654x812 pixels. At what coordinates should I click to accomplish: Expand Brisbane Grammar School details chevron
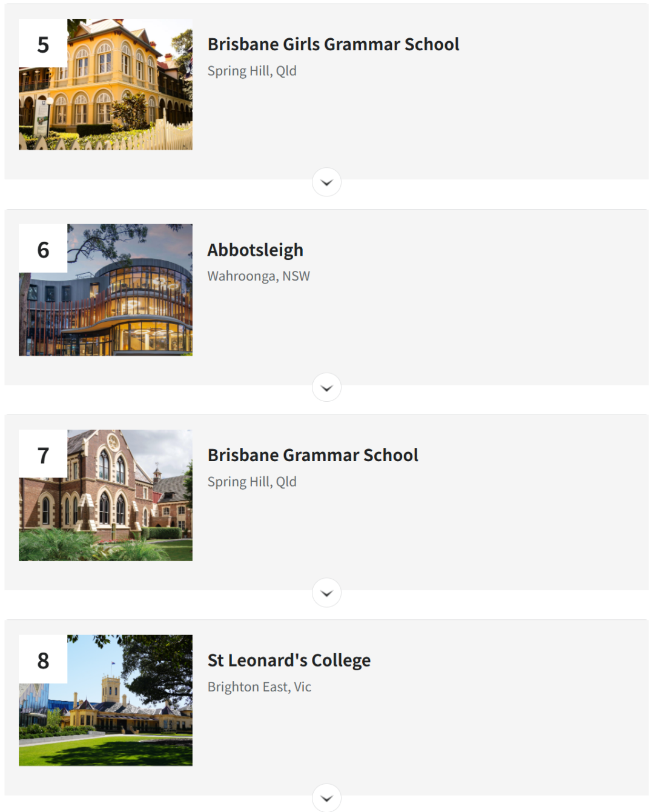(x=326, y=593)
